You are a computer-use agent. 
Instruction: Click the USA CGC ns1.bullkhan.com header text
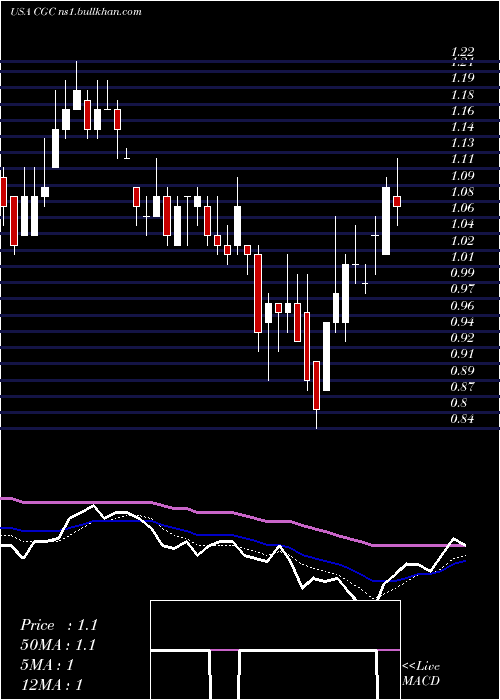click(x=75, y=12)
